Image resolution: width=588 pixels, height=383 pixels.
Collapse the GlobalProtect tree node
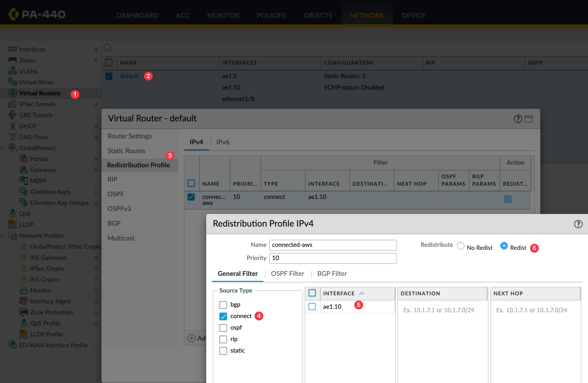coord(2,148)
